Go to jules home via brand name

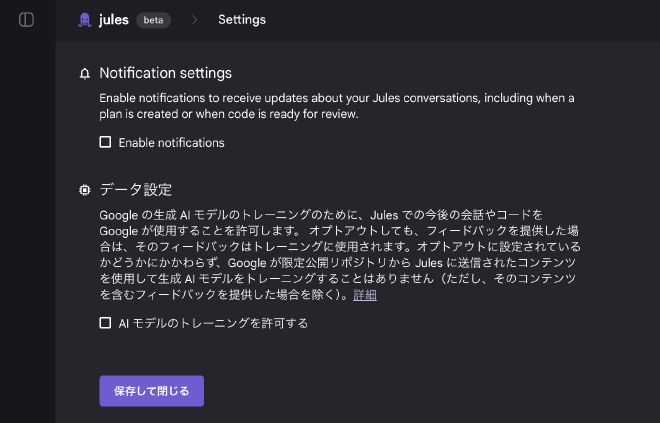click(114, 20)
